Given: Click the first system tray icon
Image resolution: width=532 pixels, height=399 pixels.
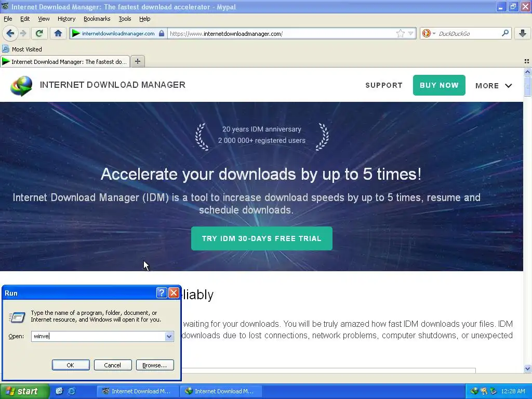Looking at the screenshot, I should 474,391.
